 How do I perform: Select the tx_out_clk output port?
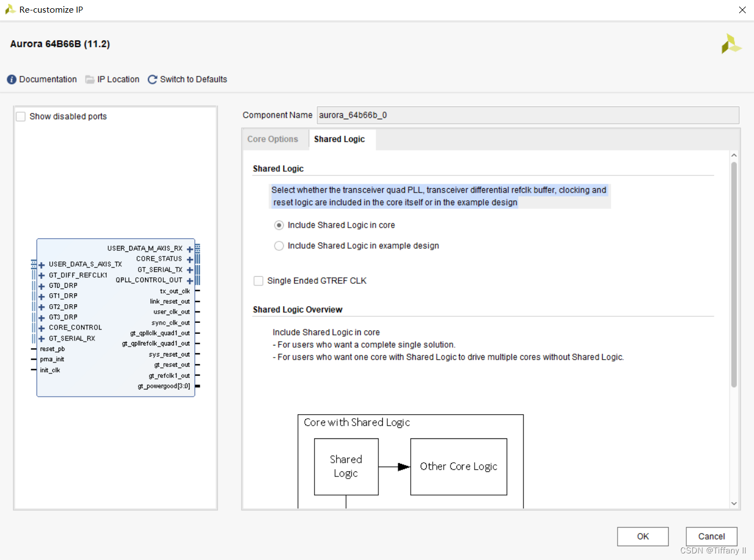click(175, 292)
